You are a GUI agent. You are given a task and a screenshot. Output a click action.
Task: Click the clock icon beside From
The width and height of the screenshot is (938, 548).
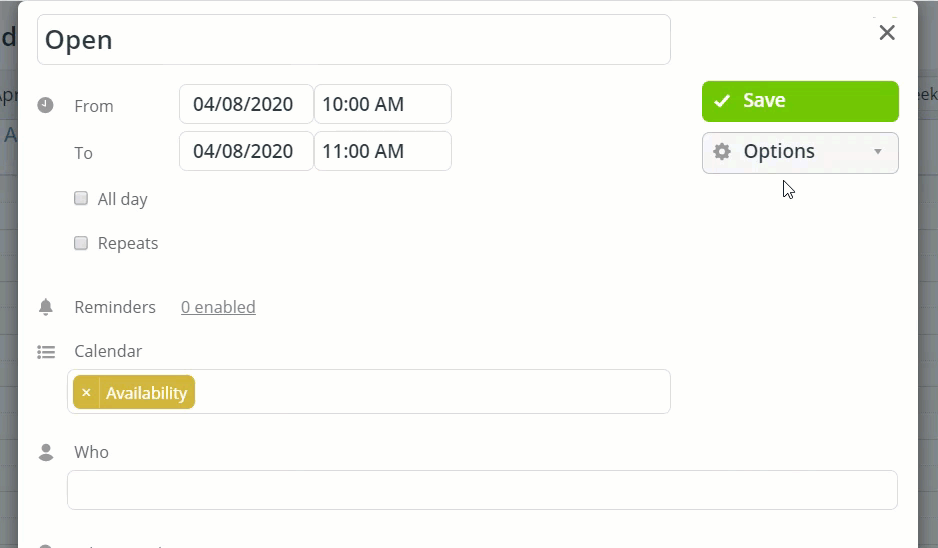click(45, 105)
